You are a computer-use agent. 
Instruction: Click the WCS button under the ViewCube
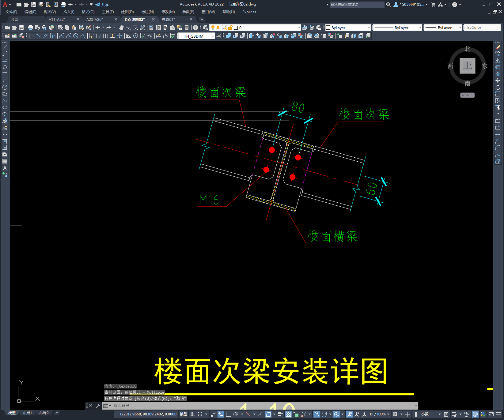point(467,95)
